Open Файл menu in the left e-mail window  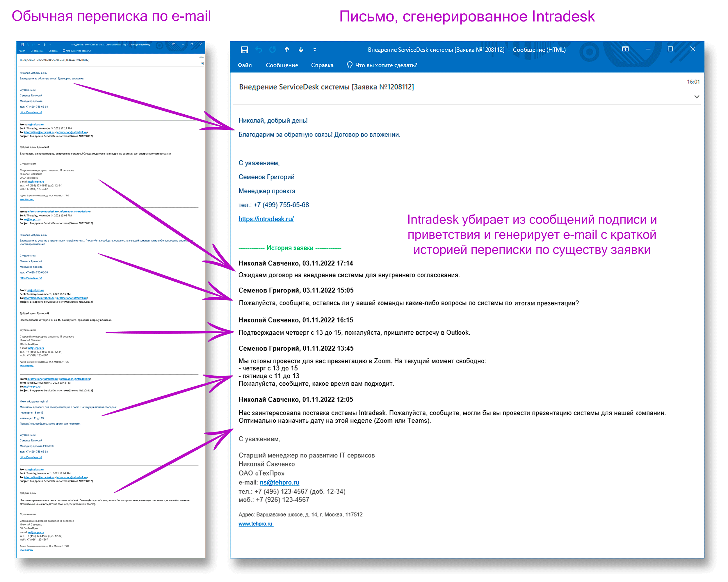(22, 51)
